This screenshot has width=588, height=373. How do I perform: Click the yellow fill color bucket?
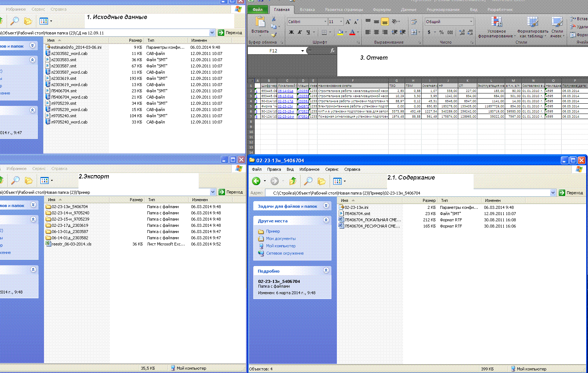coord(340,32)
